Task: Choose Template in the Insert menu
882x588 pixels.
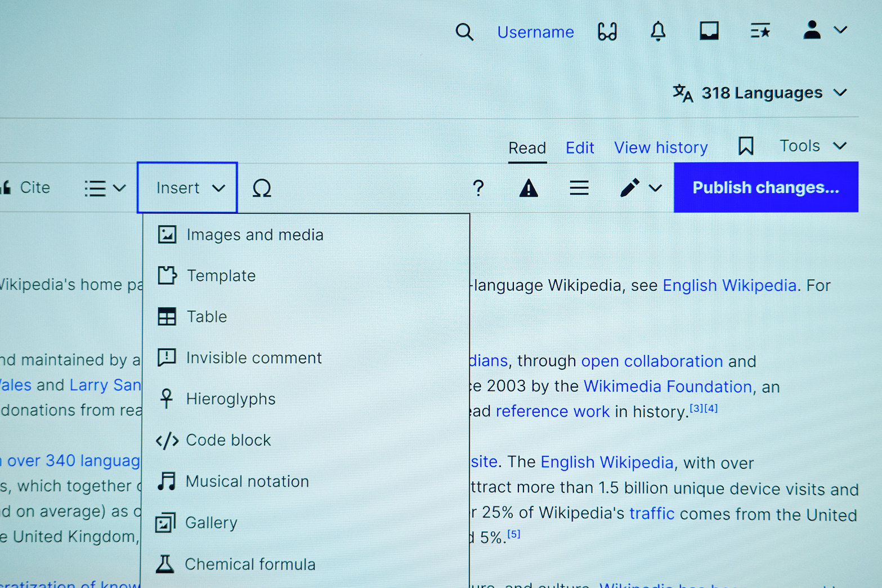Action: [x=306, y=276]
